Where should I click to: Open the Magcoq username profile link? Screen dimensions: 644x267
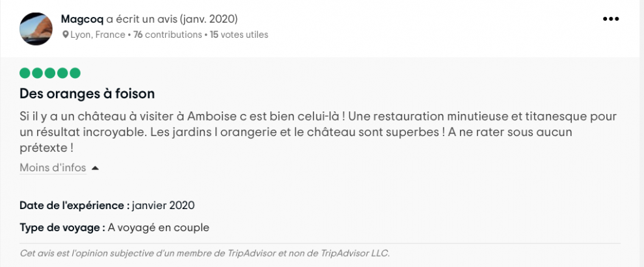(x=82, y=19)
